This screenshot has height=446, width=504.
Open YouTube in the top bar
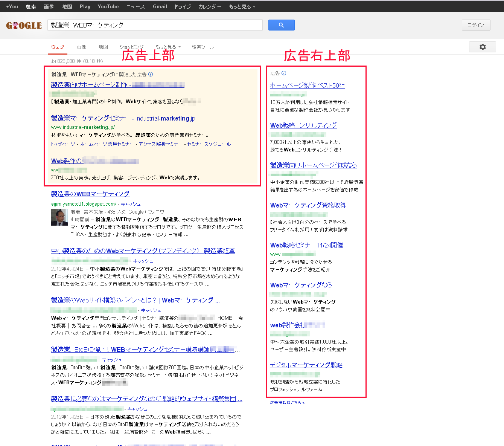point(108,6)
